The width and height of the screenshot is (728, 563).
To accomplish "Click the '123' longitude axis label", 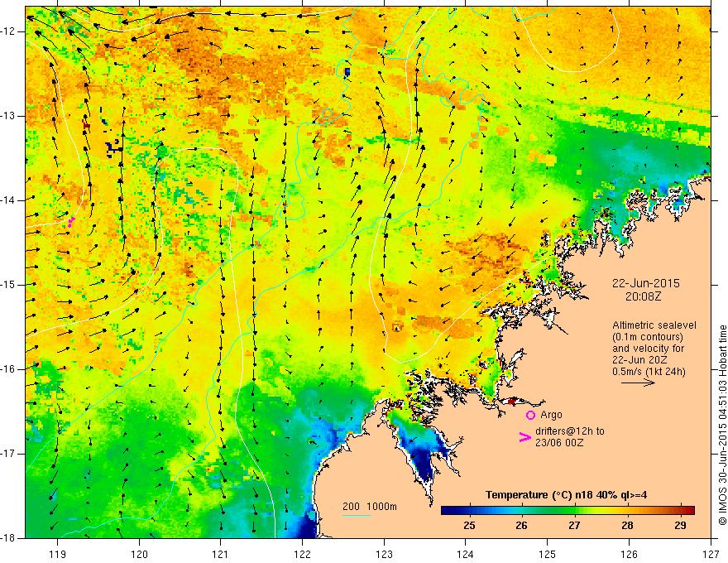I will click(384, 554).
